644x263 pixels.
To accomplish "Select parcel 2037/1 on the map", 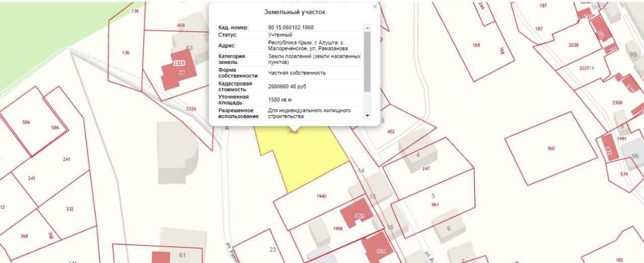I will pyautogui.click(x=587, y=68).
